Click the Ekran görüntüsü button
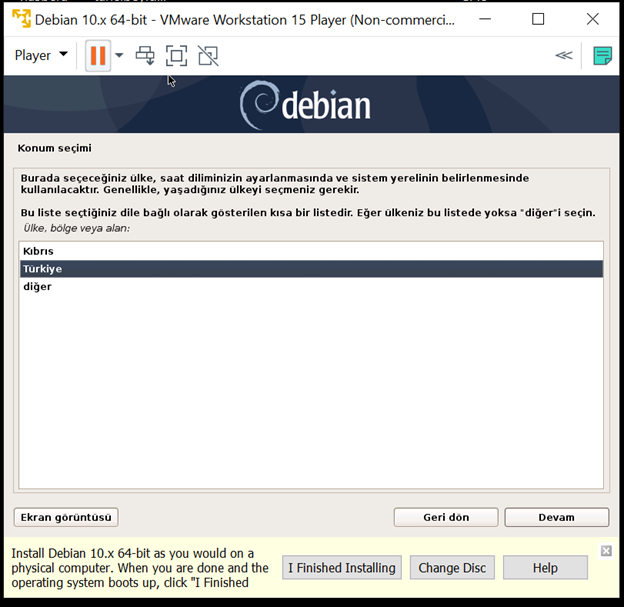The width and height of the screenshot is (624, 607). (x=66, y=517)
